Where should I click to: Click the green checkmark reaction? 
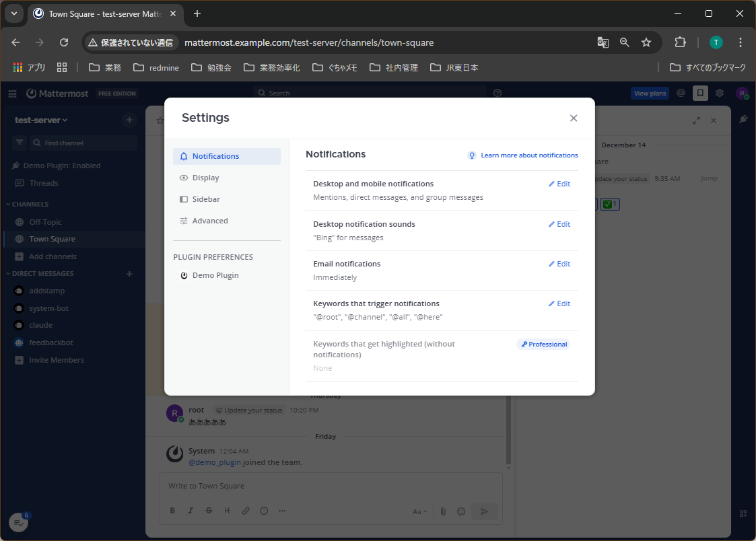pos(610,205)
